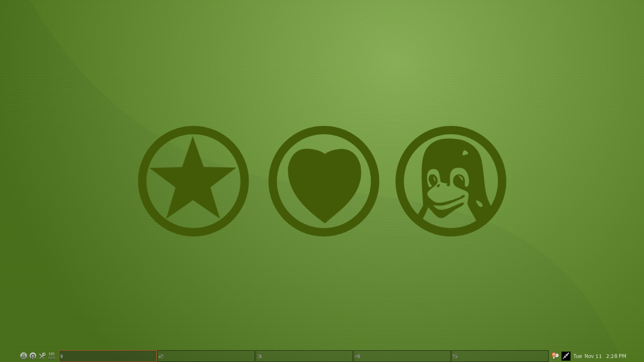Open the network plug tray icon
Screen dimensions: 644x362
(566, 356)
